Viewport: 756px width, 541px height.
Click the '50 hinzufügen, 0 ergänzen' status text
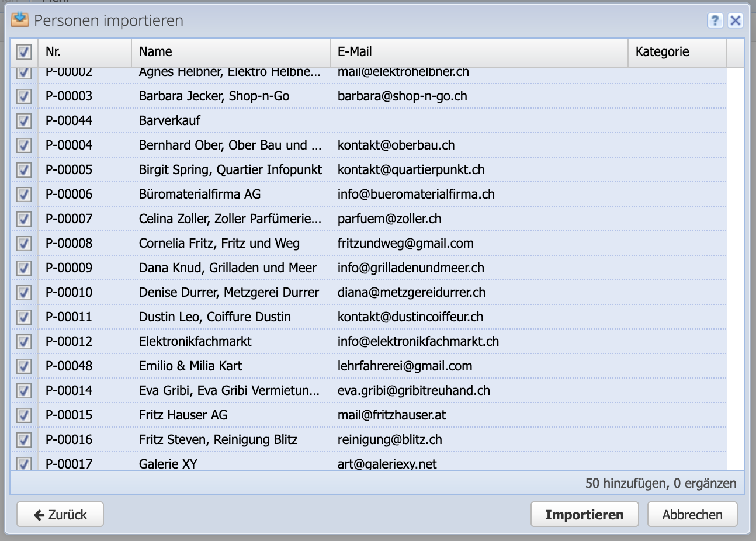(660, 483)
